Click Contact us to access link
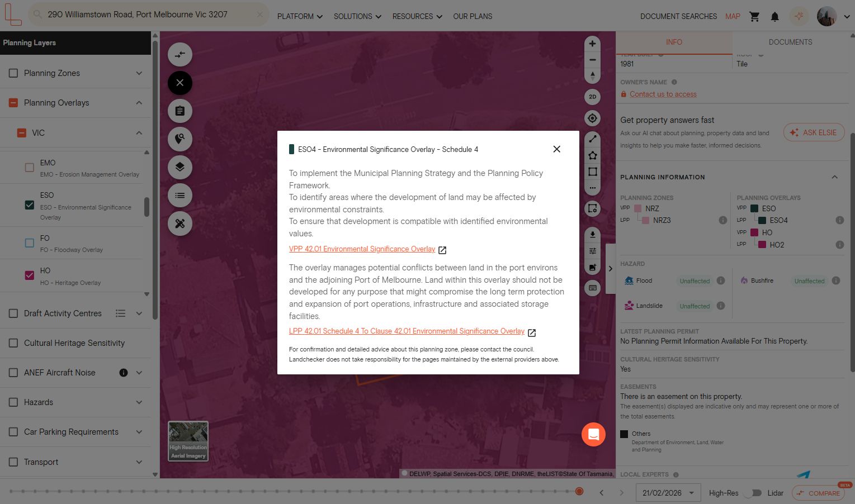Viewport: 855px width, 504px height. 663,94
